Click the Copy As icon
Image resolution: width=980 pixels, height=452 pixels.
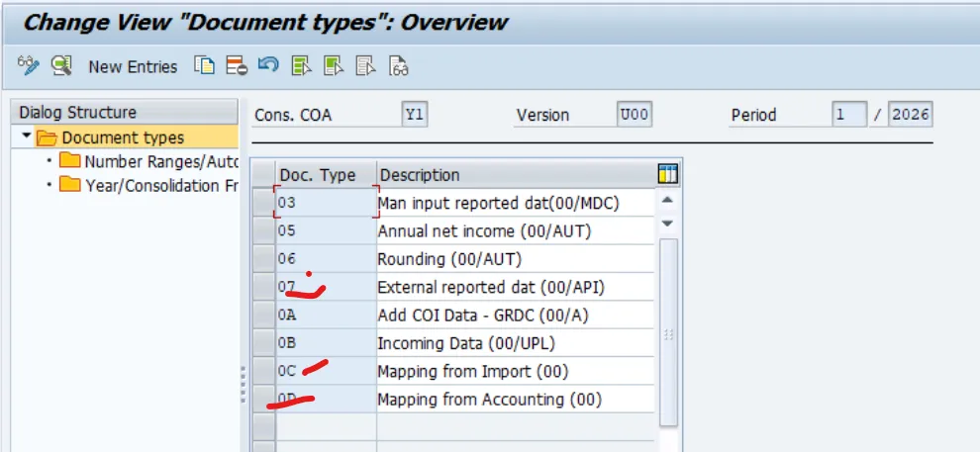coord(204,66)
